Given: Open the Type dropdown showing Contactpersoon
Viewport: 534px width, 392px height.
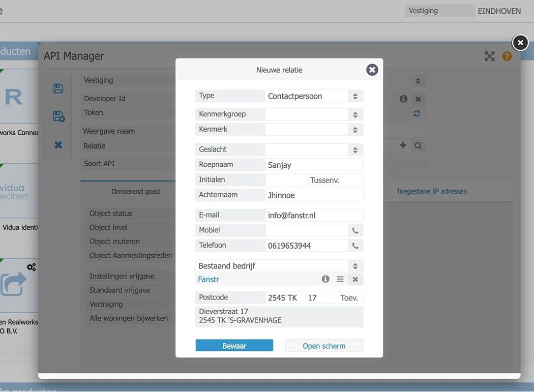Looking at the screenshot, I should point(314,96).
